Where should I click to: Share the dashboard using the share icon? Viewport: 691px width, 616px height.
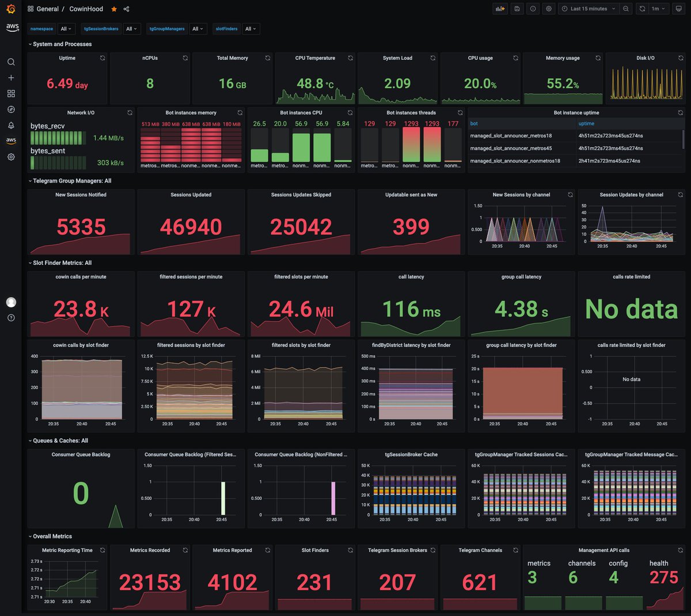[127, 9]
